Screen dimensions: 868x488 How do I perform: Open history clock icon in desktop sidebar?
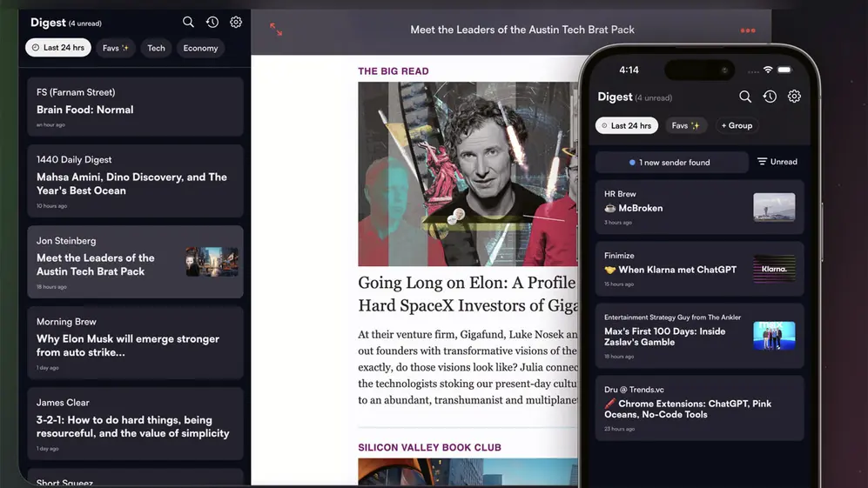212,22
